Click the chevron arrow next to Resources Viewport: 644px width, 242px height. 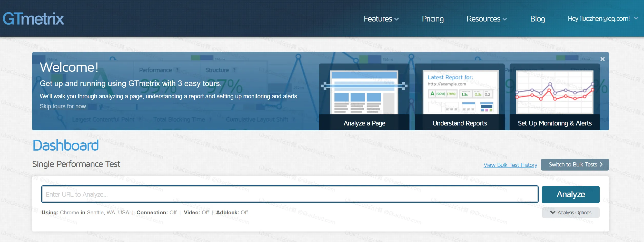[x=505, y=19]
